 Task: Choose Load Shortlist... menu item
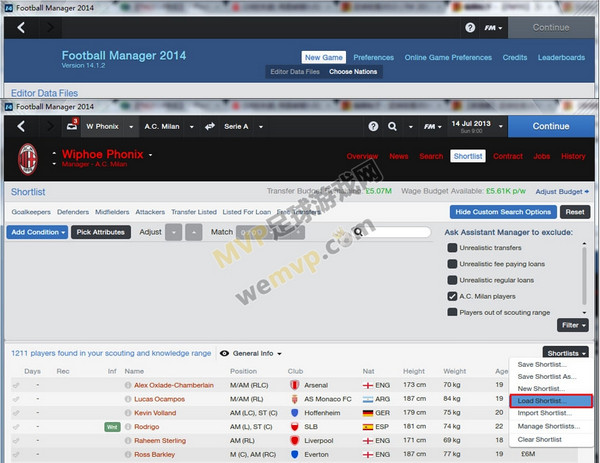pyautogui.click(x=551, y=401)
